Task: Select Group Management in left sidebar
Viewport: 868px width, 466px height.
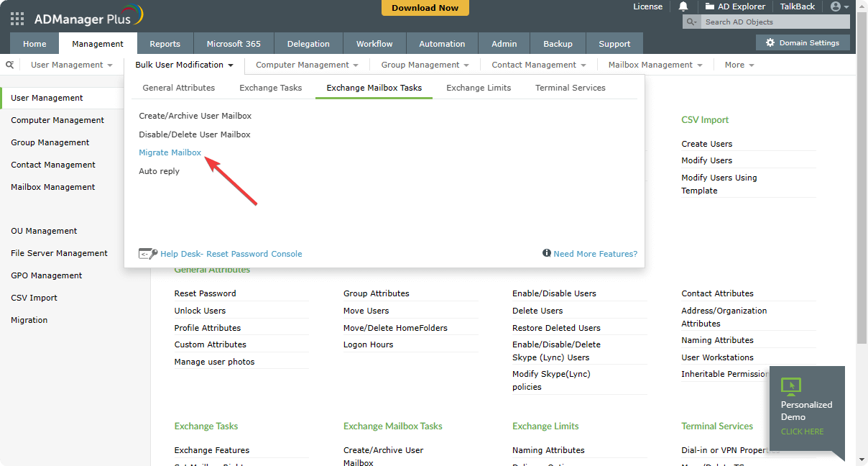Action: 50,142
